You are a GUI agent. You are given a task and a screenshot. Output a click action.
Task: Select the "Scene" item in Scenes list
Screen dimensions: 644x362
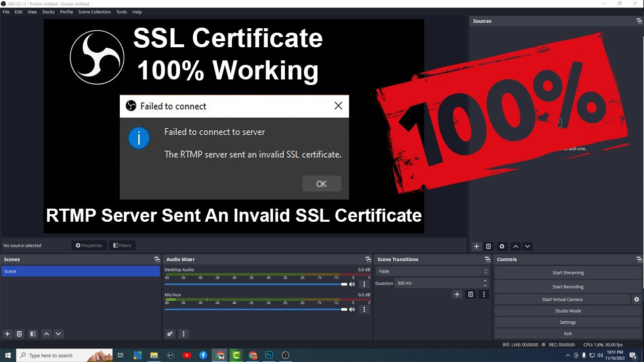pos(80,271)
